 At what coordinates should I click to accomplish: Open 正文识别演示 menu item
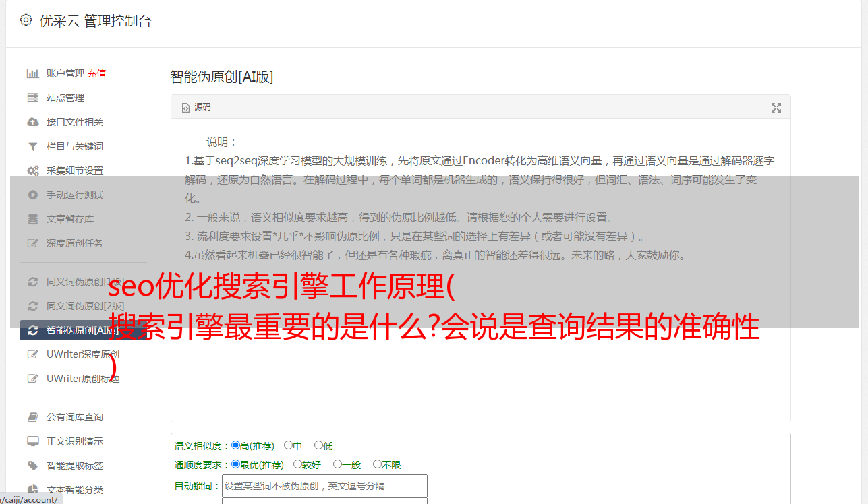coord(75,441)
